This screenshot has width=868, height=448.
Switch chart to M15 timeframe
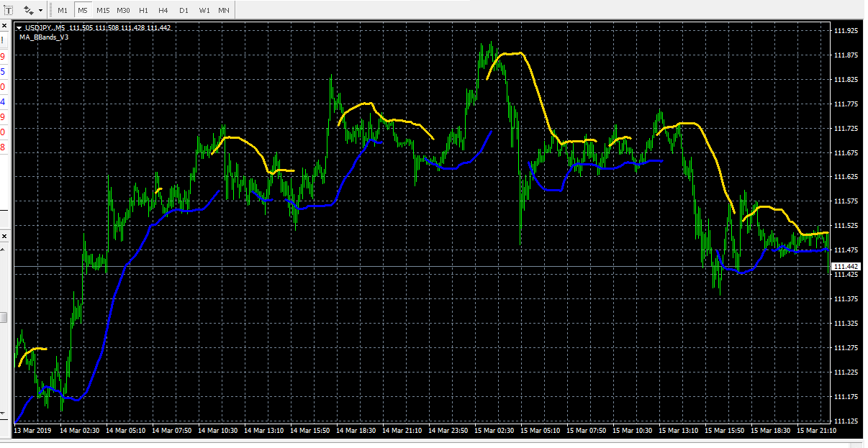(x=103, y=11)
